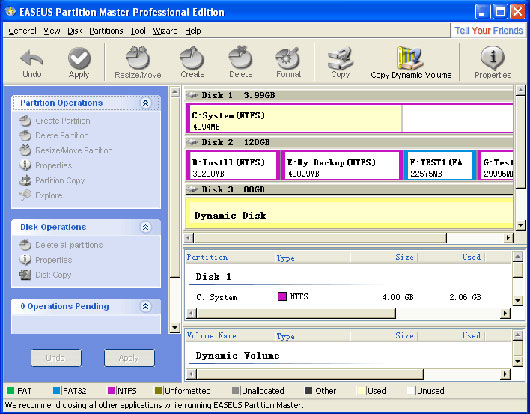
Task: Open the View menu
Action: pos(52,31)
